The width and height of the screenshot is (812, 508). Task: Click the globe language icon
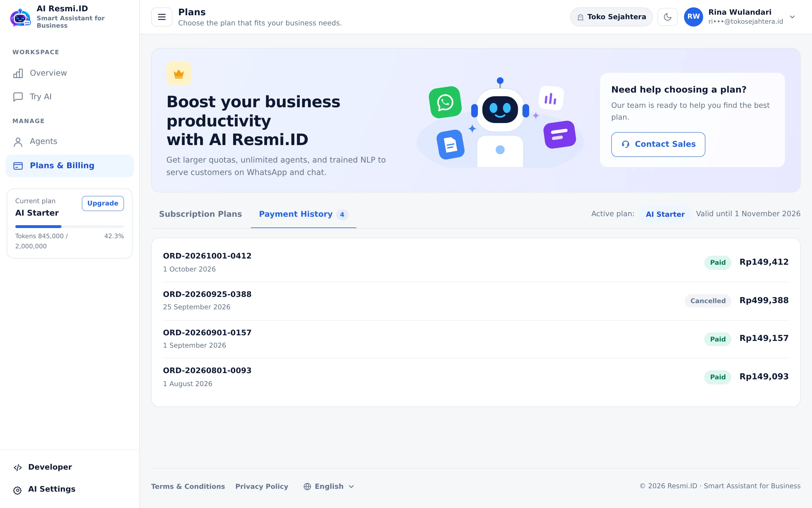pos(307,487)
